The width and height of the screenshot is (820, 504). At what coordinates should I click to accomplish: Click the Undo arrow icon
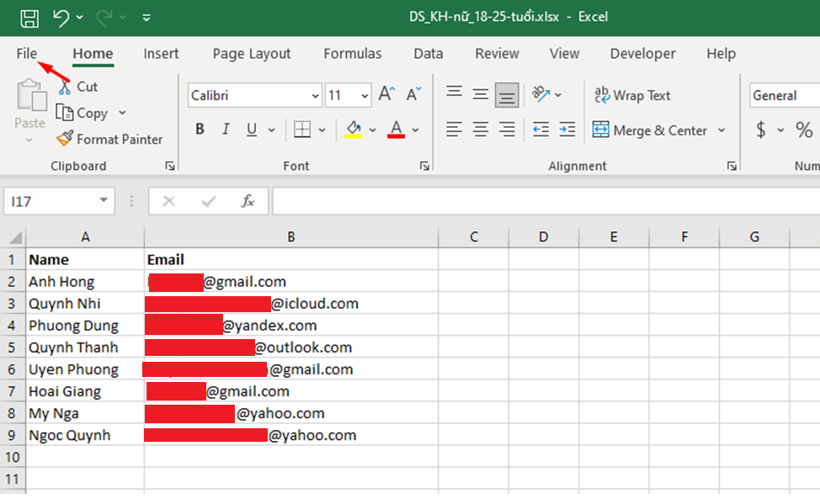click(x=61, y=17)
